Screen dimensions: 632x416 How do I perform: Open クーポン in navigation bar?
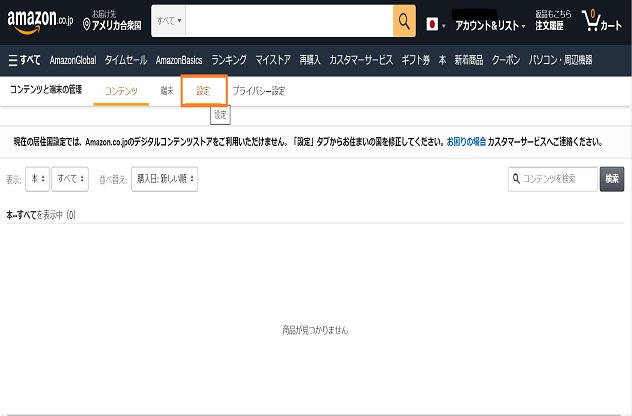point(505,60)
